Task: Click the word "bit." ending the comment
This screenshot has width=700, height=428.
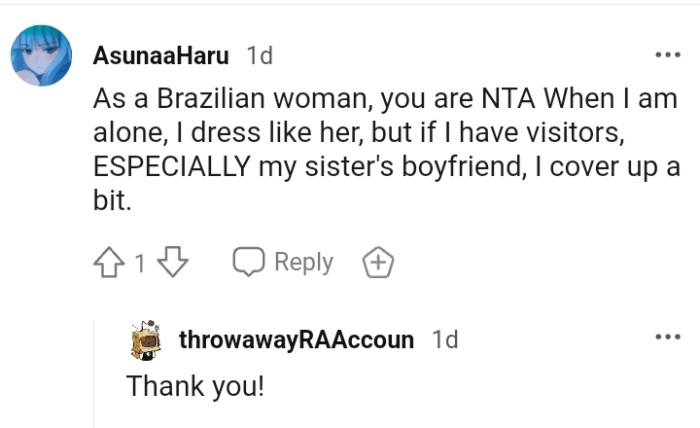Action: [111, 200]
